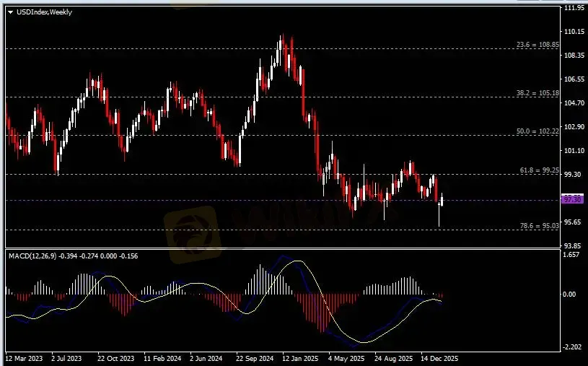Click the 2 Jun 2024 date label
Screen dimensions: 588x366
pos(206,359)
